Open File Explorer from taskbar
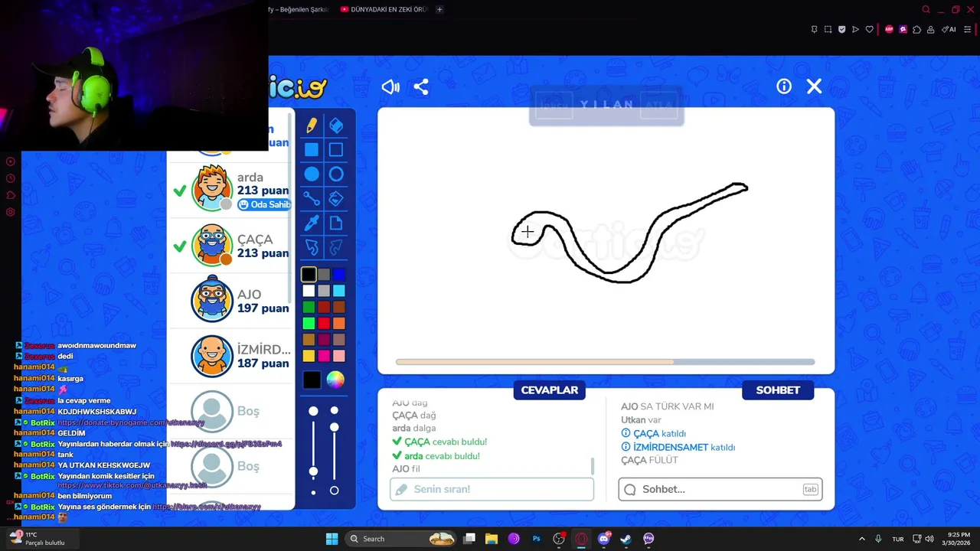 (x=492, y=539)
